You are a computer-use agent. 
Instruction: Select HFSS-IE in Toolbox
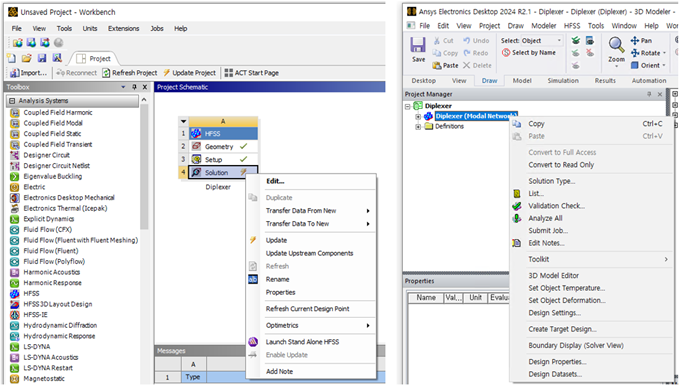click(x=35, y=315)
